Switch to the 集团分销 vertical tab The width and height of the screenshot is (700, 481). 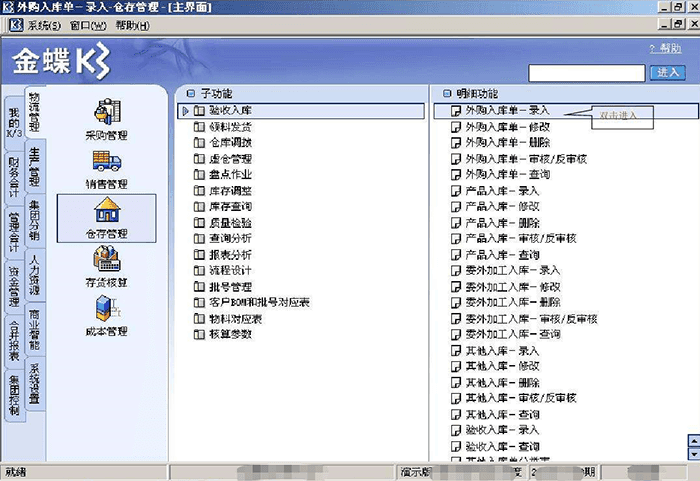coord(35,221)
